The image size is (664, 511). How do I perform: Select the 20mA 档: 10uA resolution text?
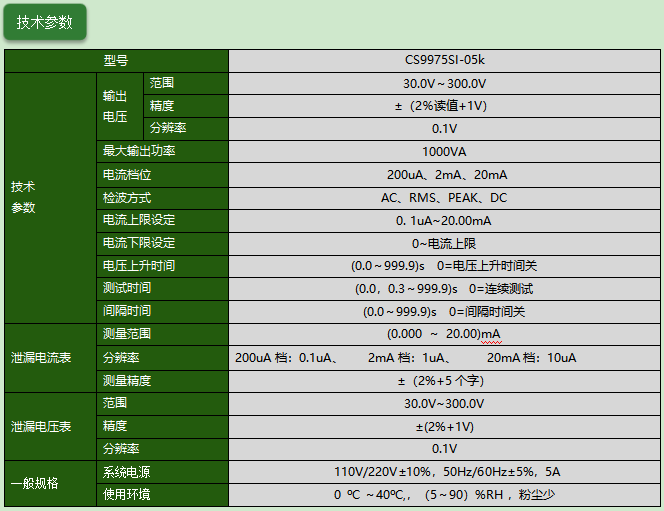click(531, 358)
